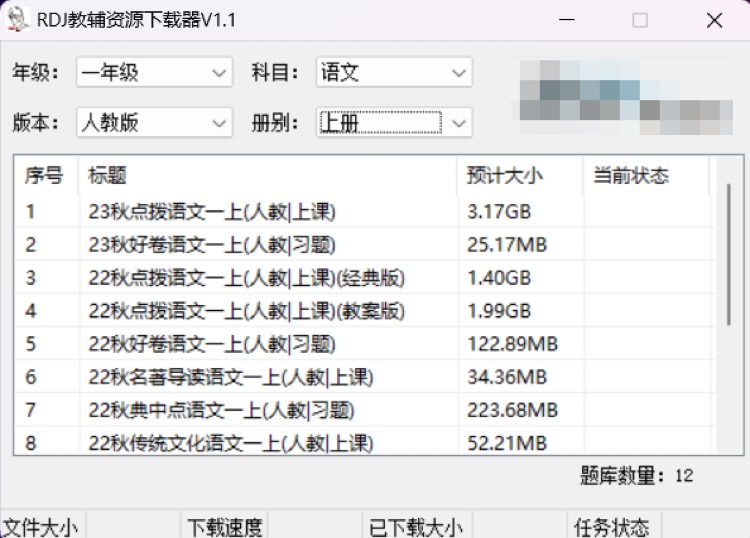Click the 已下载大小 status bar entry
Image resolution: width=750 pixels, height=538 pixels.
click(416, 527)
